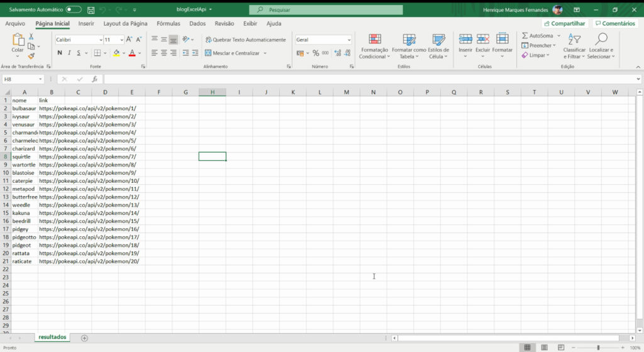Click the Copy icon

(x=31, y=47)
